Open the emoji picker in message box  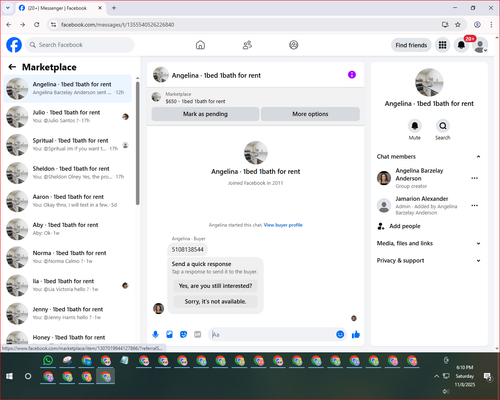click(340, 334)
